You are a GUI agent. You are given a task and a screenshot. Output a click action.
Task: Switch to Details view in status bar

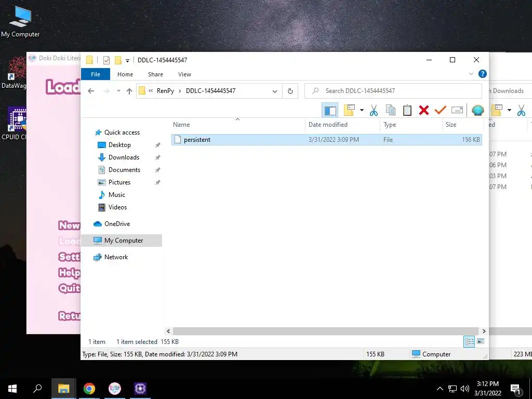click(469, 342)
